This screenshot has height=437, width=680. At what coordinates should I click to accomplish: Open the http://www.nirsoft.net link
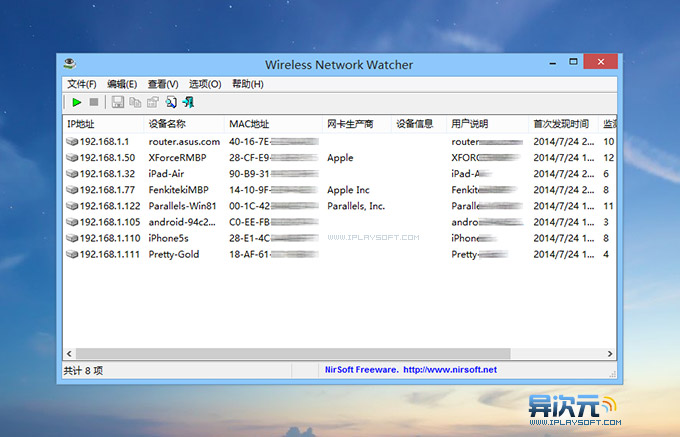click(450, 370)
